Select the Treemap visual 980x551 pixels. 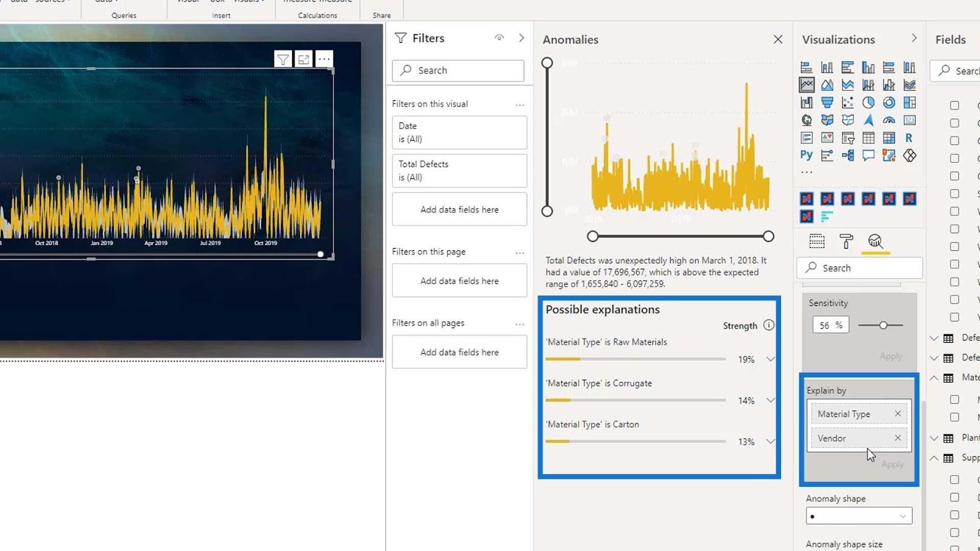point(910,103)
